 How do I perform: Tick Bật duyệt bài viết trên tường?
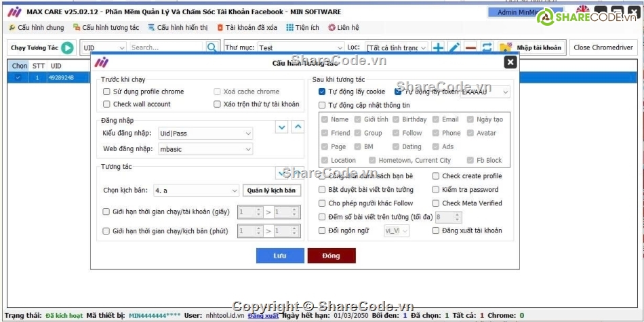pyautogui.click(x=322, y=190)
